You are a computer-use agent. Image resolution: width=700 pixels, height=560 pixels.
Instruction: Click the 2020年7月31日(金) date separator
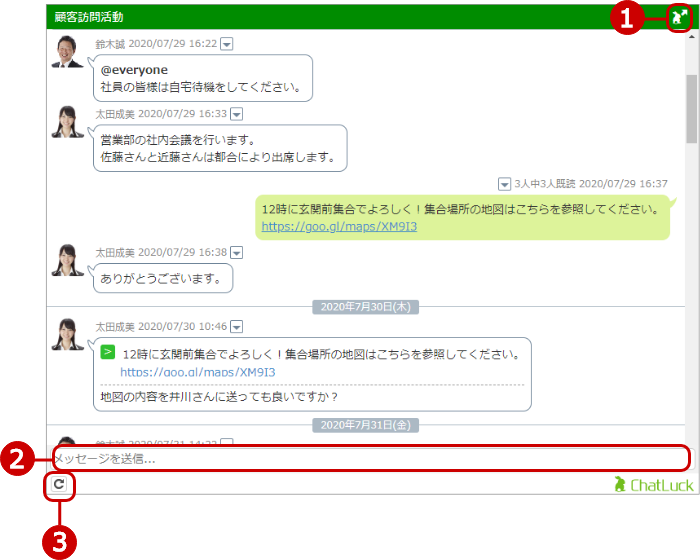[x=365, y=425]
